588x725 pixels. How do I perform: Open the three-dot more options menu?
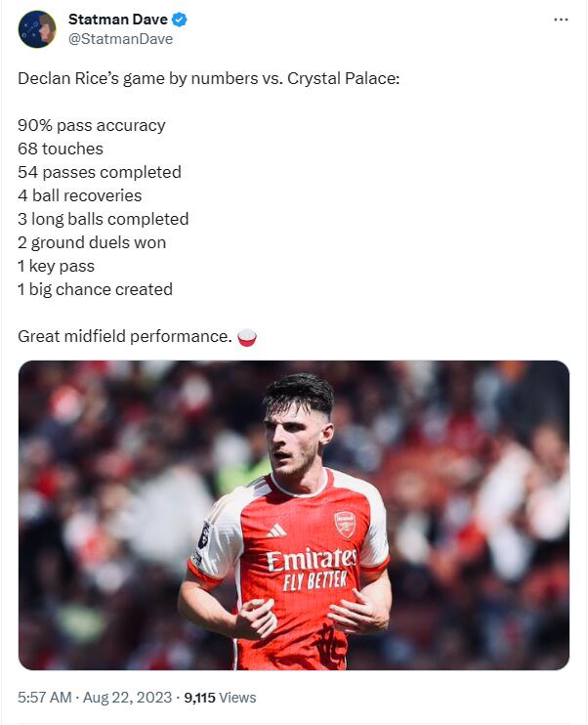tap(560, 20)
